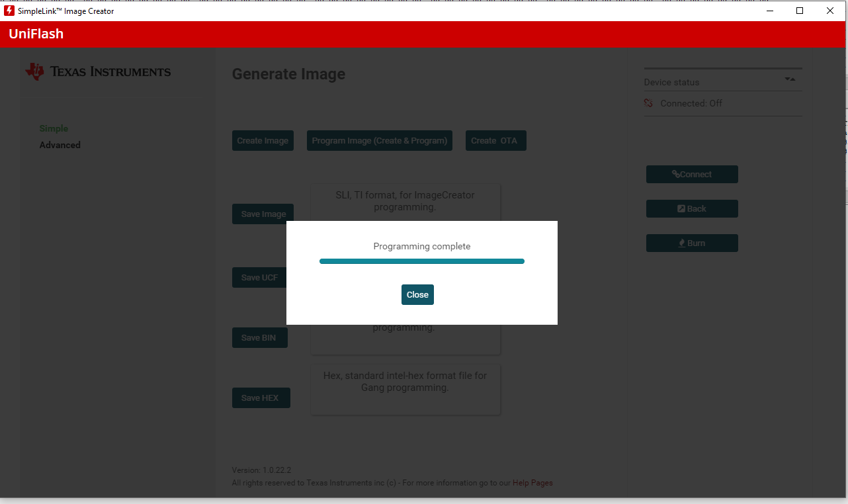Open the Help Pages link

(532, 483)
